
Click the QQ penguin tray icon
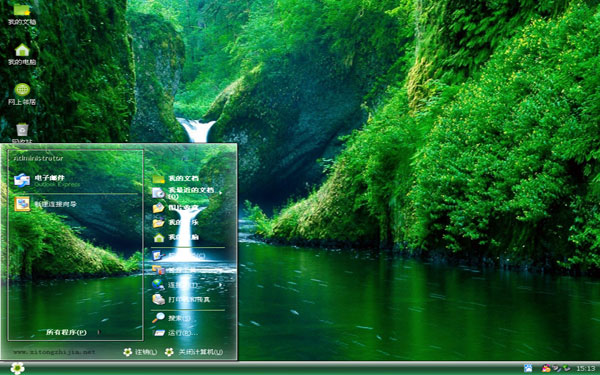click(x=546, y=368)
